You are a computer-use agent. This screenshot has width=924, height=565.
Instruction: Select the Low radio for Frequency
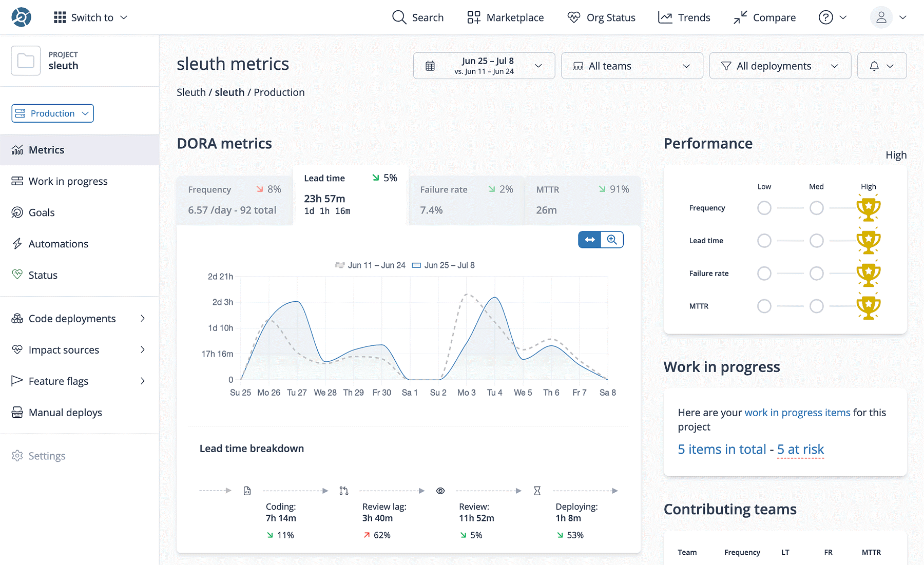764,208
